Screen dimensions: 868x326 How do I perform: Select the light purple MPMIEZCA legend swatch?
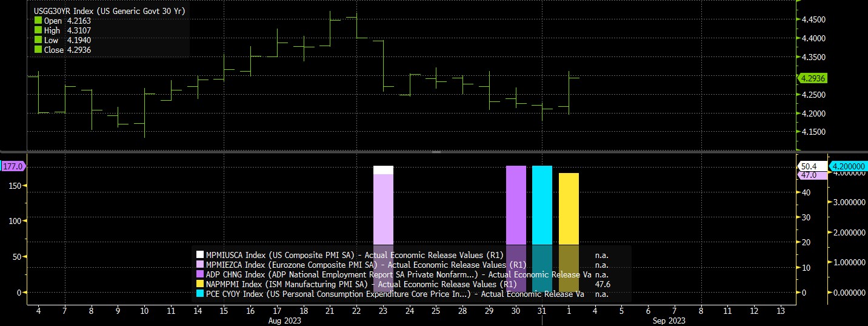(200, 265)
